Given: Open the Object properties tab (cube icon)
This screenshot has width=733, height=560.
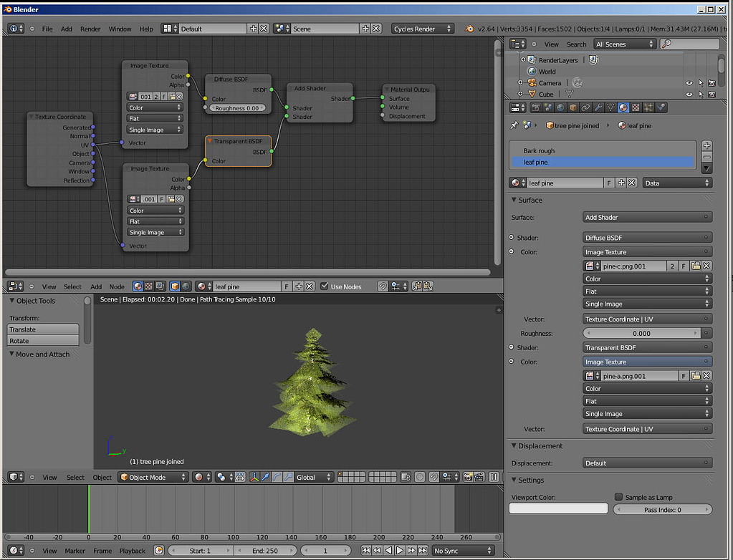Looking at the screenshot, I should (573, 108).
